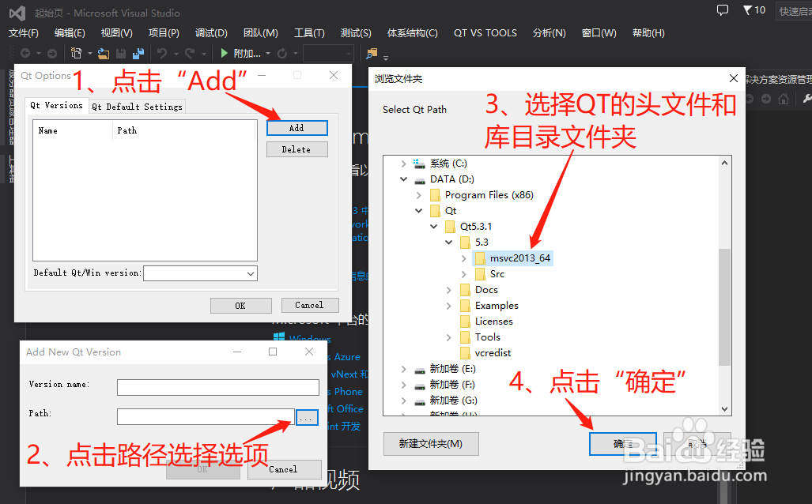Click the Open File icon on the toolbar
Viewport: 812px width, 504px height.
(x=102, y=53)
